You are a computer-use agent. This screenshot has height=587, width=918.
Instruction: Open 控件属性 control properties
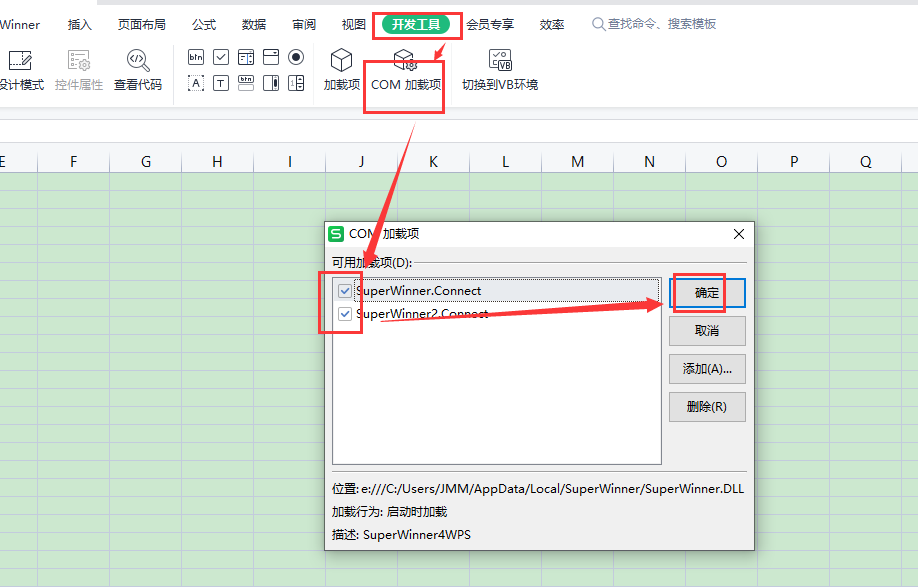78,70
